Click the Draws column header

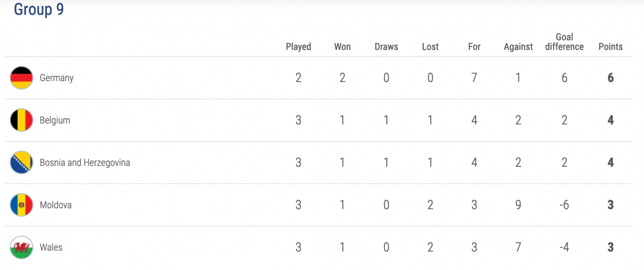point(387,47)
